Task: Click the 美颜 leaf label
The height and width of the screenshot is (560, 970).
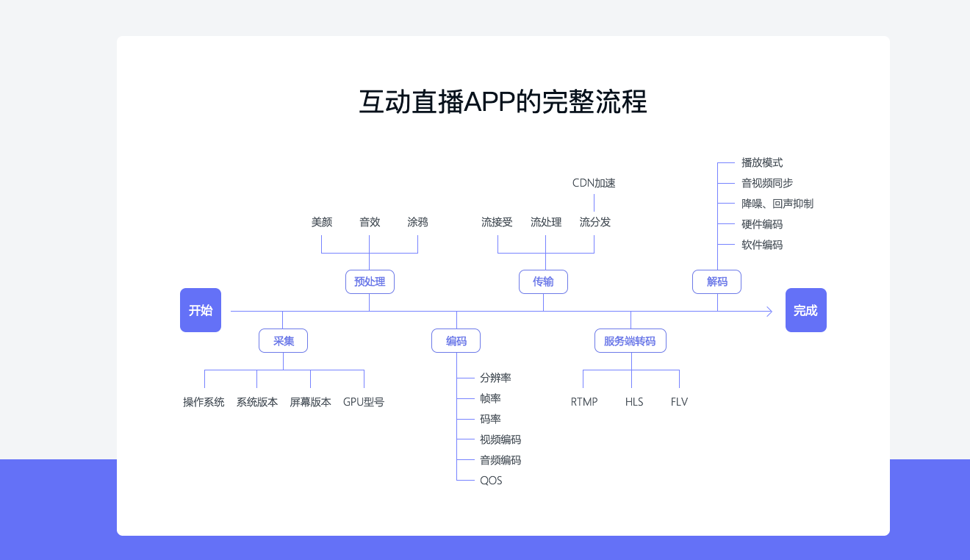Action: coord(322,222)
